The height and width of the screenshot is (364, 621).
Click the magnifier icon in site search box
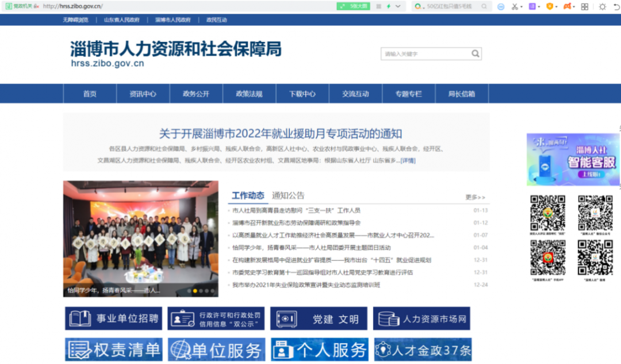(475, 53)
